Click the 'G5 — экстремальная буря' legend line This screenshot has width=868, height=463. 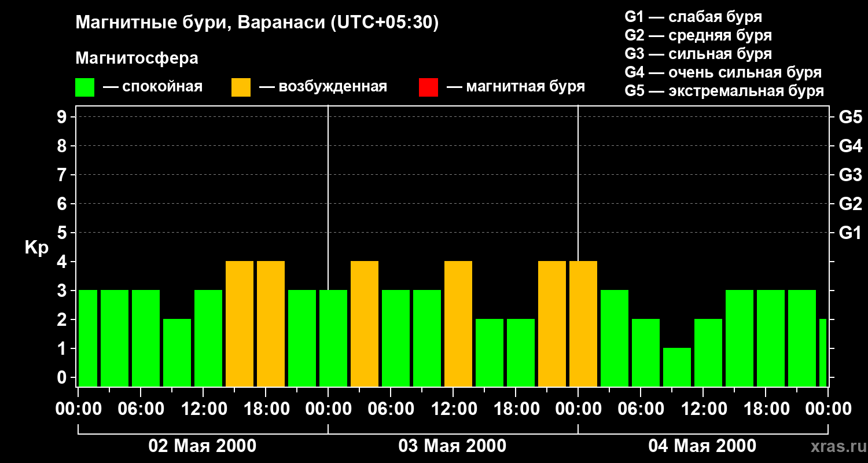pos(724,91)
